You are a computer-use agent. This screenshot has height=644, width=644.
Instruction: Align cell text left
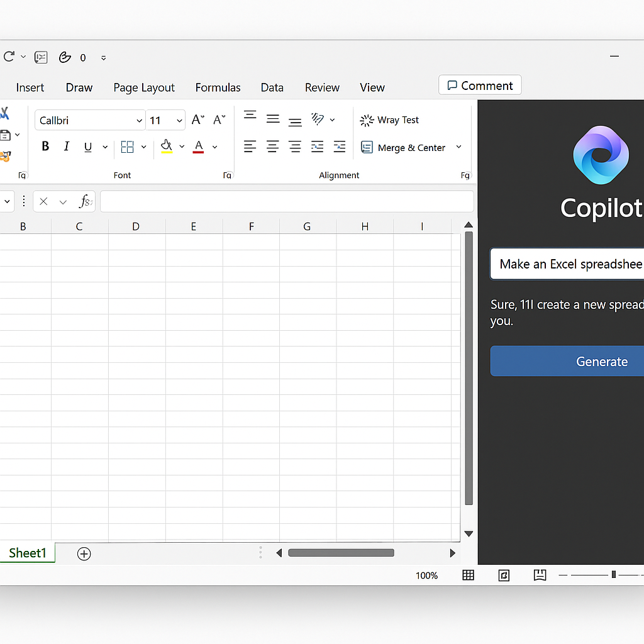[x=250, y=147]
